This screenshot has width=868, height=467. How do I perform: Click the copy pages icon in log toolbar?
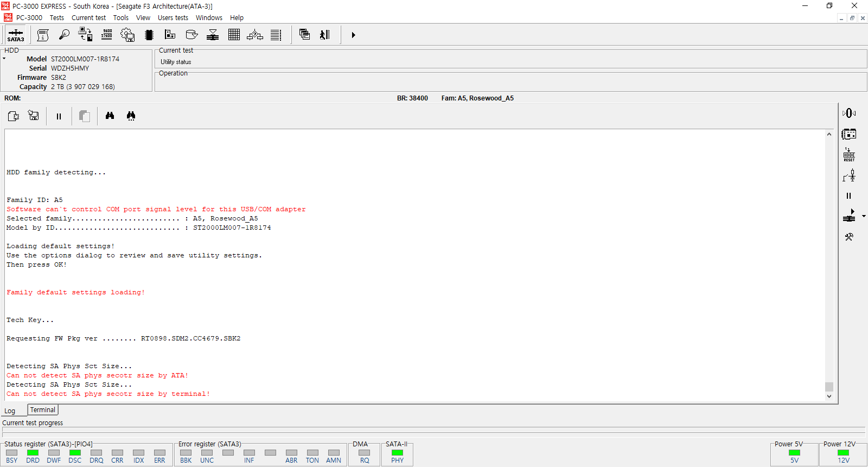click(x=84, y=116)
